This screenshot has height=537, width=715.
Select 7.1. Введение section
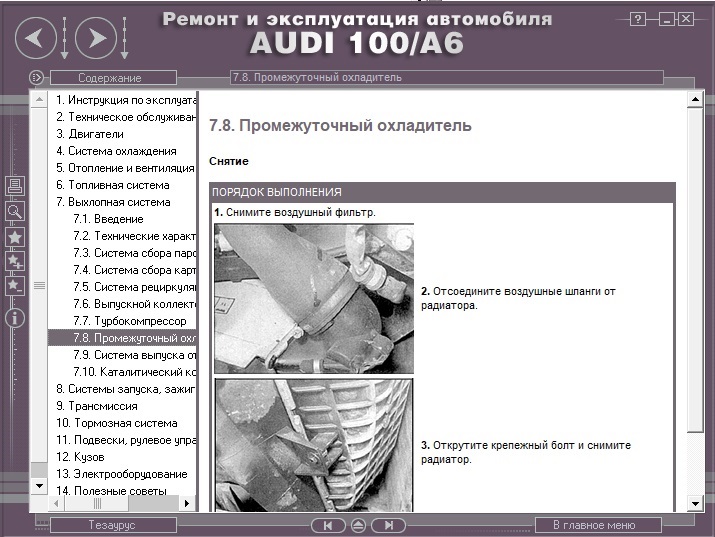tap(108, 219)
